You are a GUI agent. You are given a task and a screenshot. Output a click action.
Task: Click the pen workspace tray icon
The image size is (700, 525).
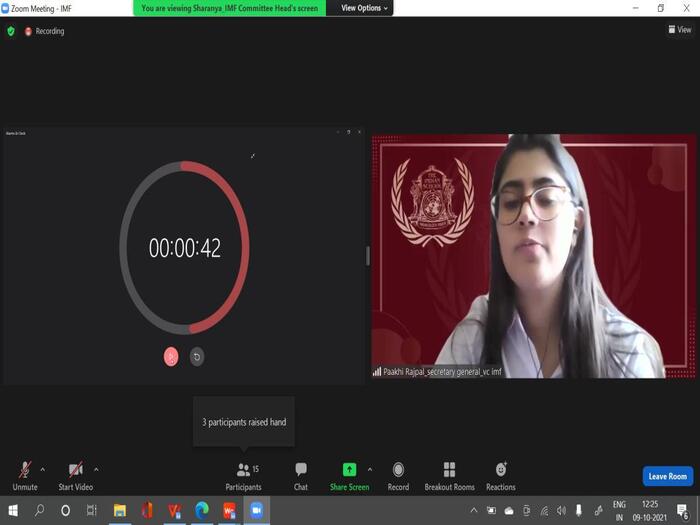(598, 510)
